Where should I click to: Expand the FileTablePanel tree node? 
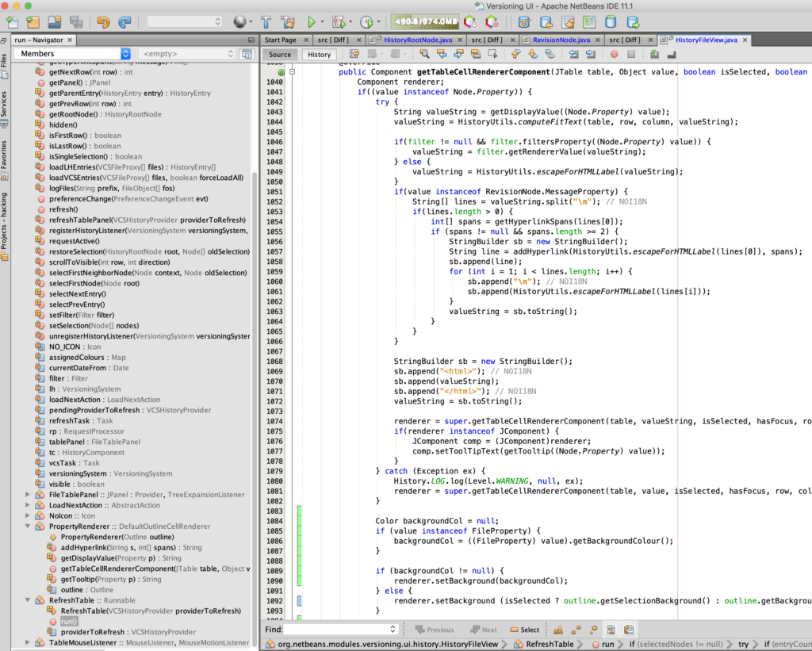click(29, 494)
